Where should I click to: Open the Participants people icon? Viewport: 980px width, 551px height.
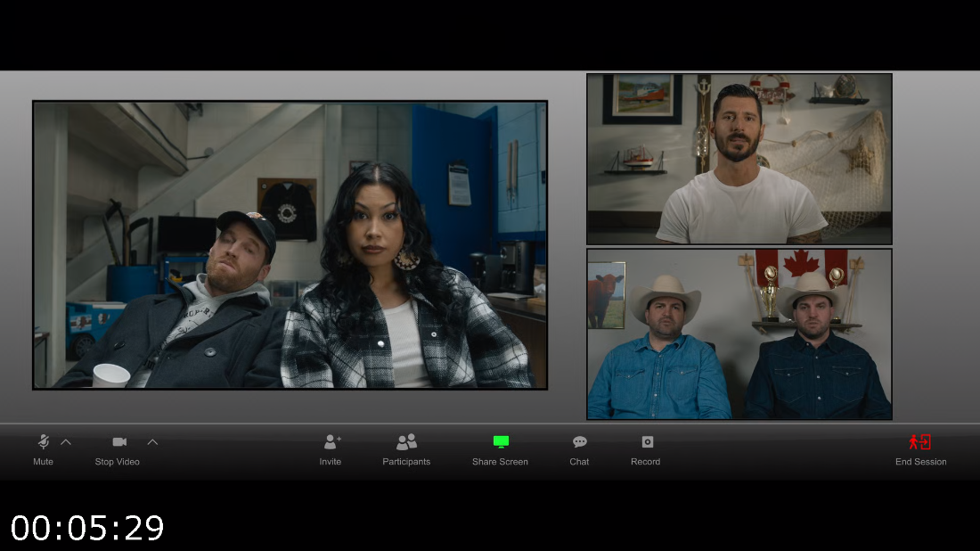pyautogui.click(x=406, y=442)
